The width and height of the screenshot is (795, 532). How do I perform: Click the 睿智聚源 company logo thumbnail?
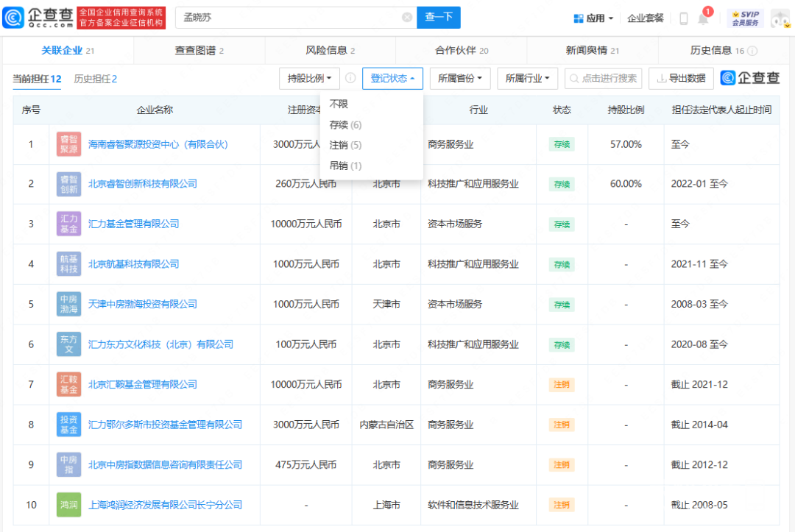click(x=68, y=144)
